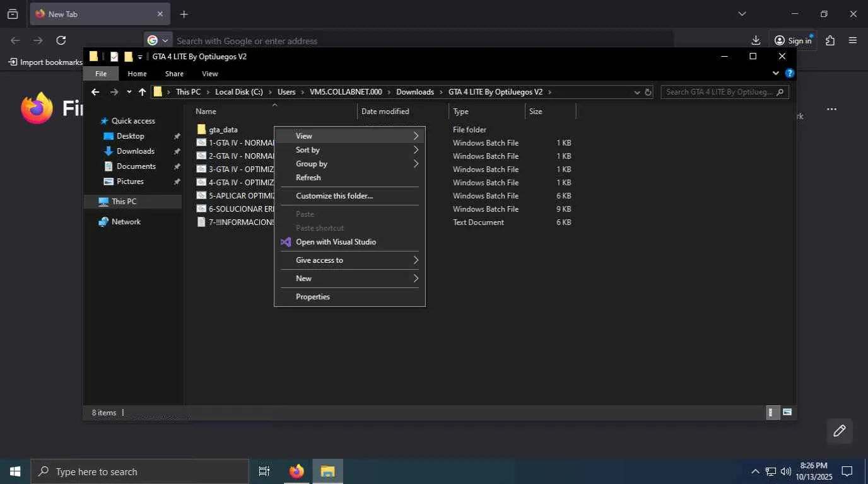Open the Sort by submenu in context menu

349,150
